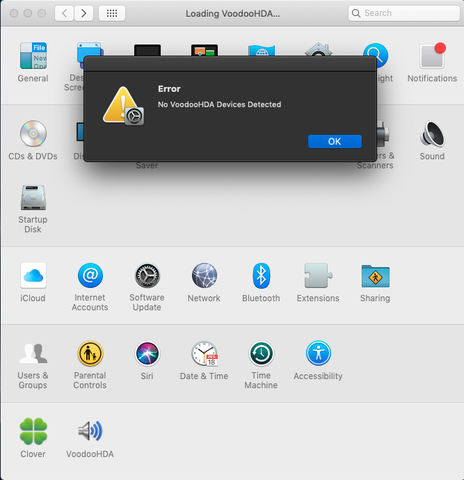Click the 'Error' heading in dialog
The height and width of the screenshot is (480, 464).
coord(169,89)
